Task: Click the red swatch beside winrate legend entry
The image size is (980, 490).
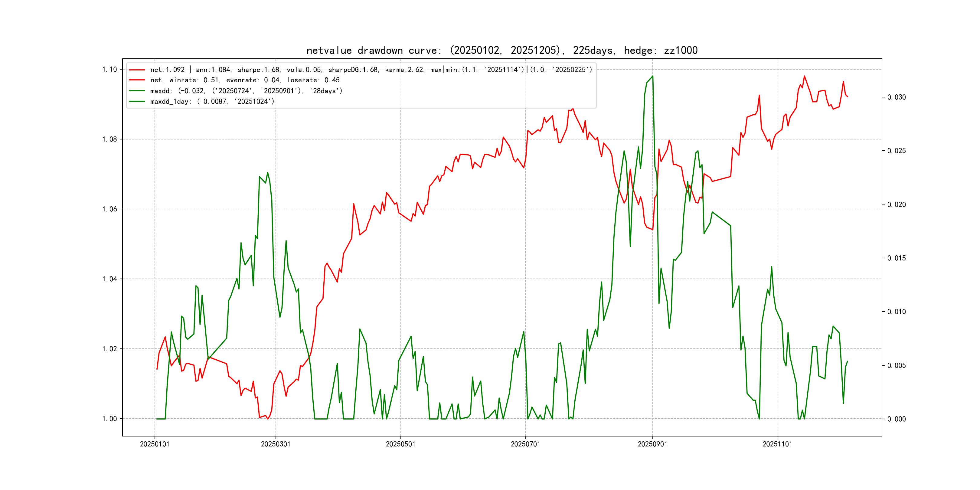Action: pos(137,80)
